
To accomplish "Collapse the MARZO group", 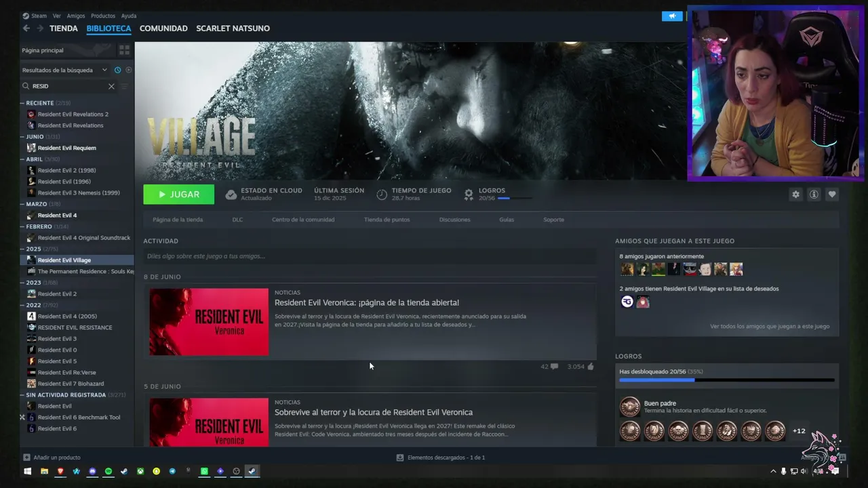I will pos(22,204).
